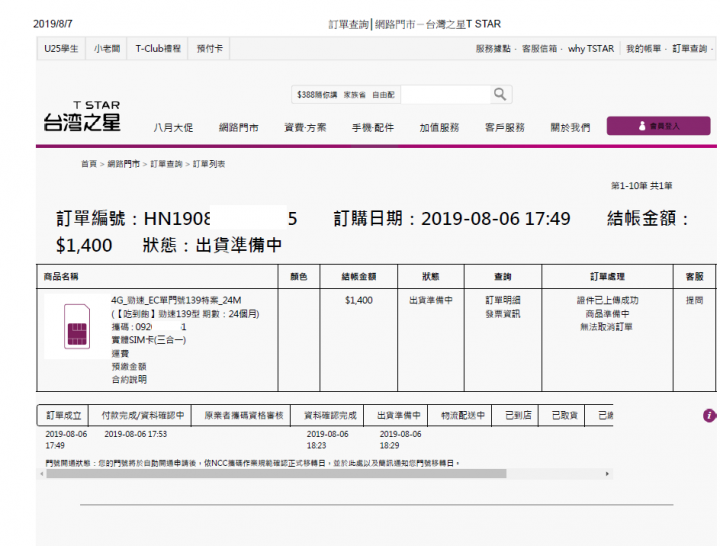This screenshot has width=720, height=546.
Task: Click 資料確認完成 progress step
Action: pyautogui.click(x=330, y=416)
